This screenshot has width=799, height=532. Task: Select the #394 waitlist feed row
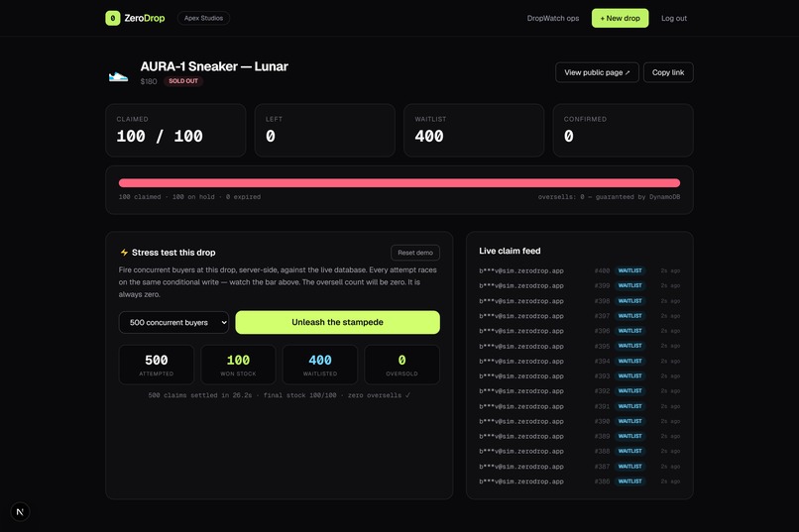point(579,361)
